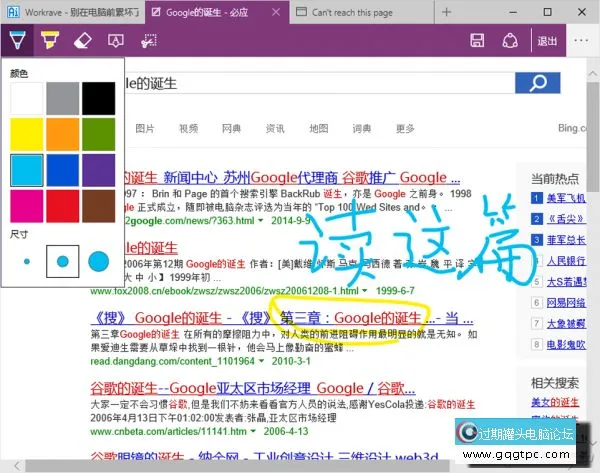Pick the magenta color swatch
600x473 pixels.
(x=26, y=206)
